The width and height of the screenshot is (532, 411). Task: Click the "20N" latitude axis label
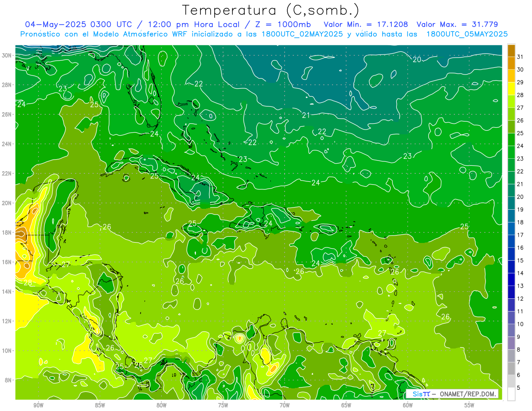click(7, 203)
